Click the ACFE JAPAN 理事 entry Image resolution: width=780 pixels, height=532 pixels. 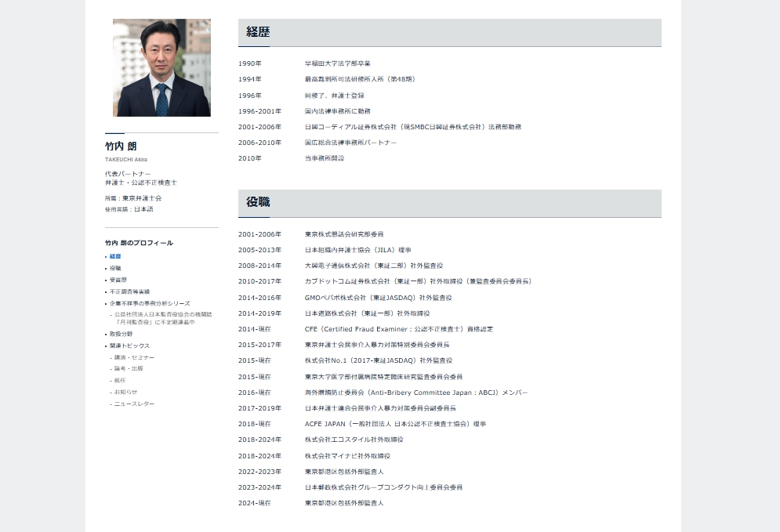coord(395,424)
